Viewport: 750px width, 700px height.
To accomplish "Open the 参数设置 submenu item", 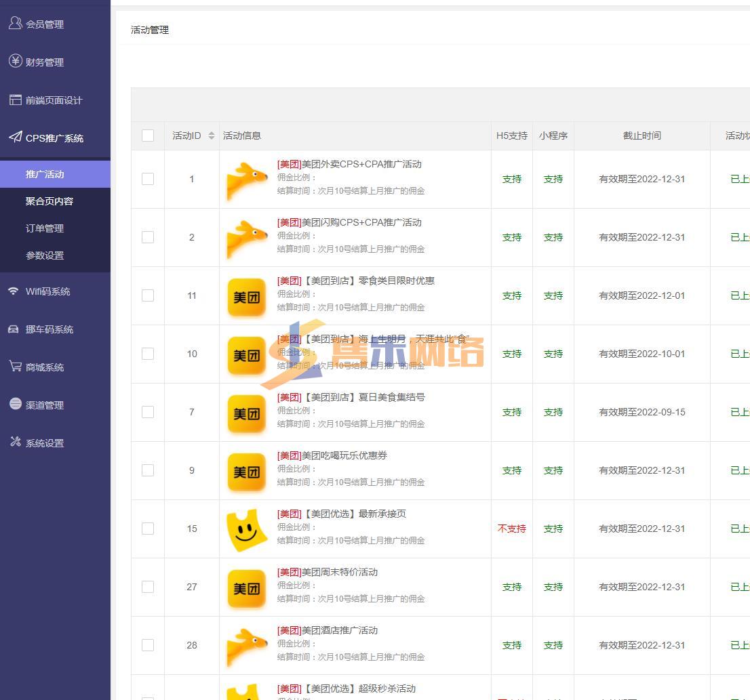I will (x=55, y=255).
